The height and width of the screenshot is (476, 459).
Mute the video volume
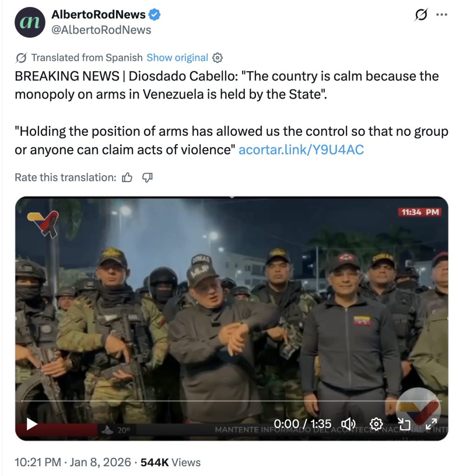pos(348,424)
